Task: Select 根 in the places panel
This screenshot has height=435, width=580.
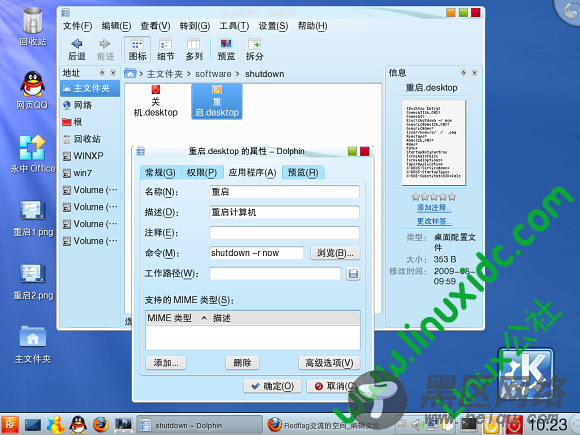Action: click(x=90, y=122)
